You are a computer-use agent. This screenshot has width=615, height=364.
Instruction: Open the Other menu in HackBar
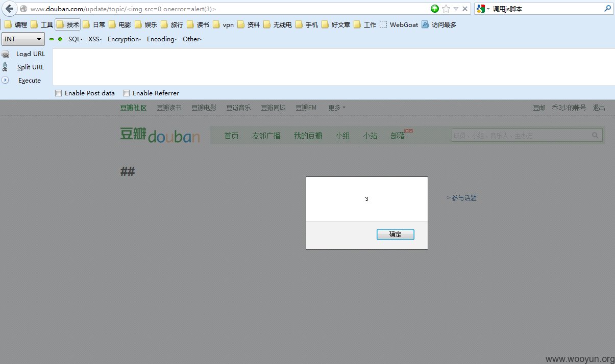tap(192, 39)
